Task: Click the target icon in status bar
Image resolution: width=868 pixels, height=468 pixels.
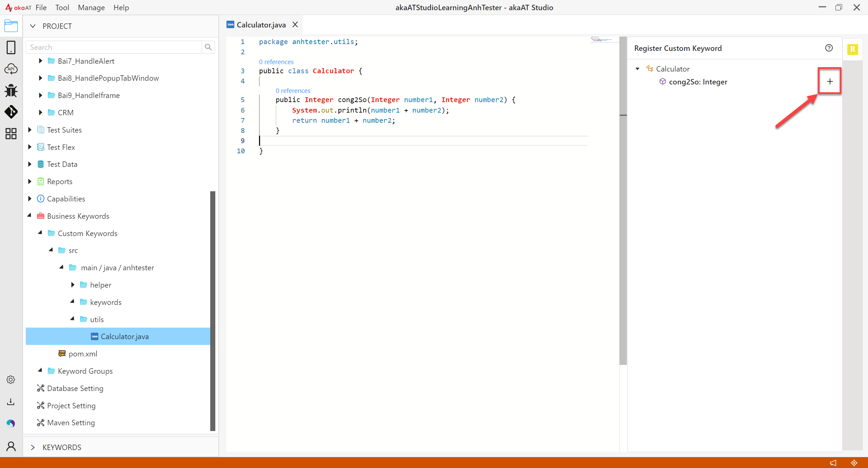Action: coord(854,463)
